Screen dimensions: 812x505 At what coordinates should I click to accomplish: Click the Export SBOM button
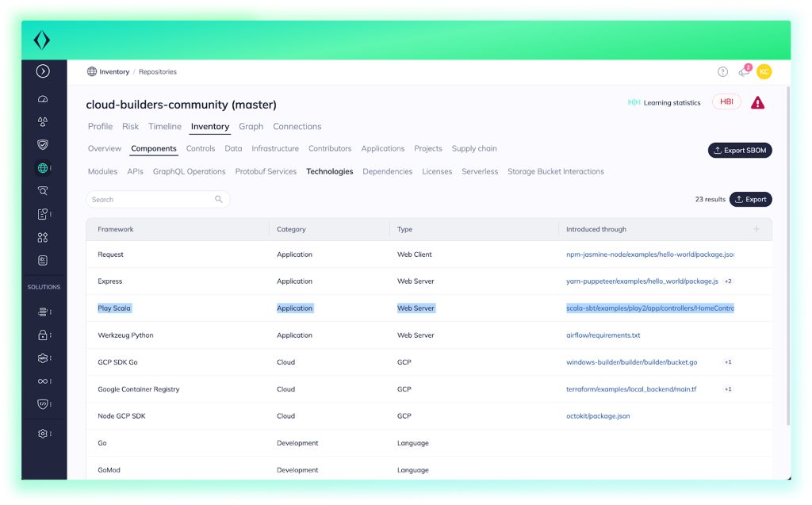pyautogui.click(x=739, y=151)
